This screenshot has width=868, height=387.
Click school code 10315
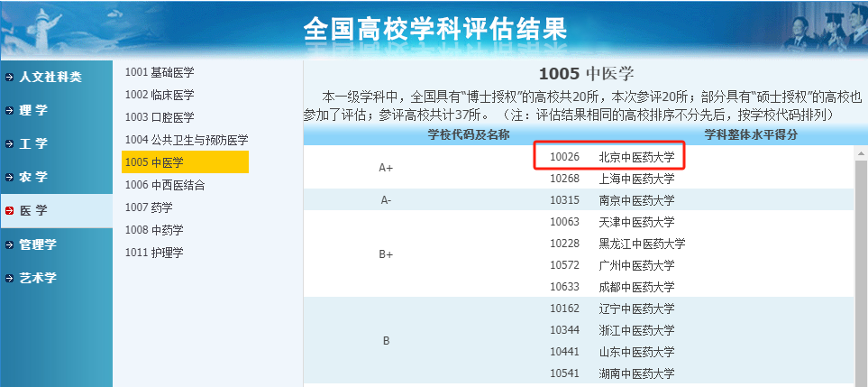564,200
